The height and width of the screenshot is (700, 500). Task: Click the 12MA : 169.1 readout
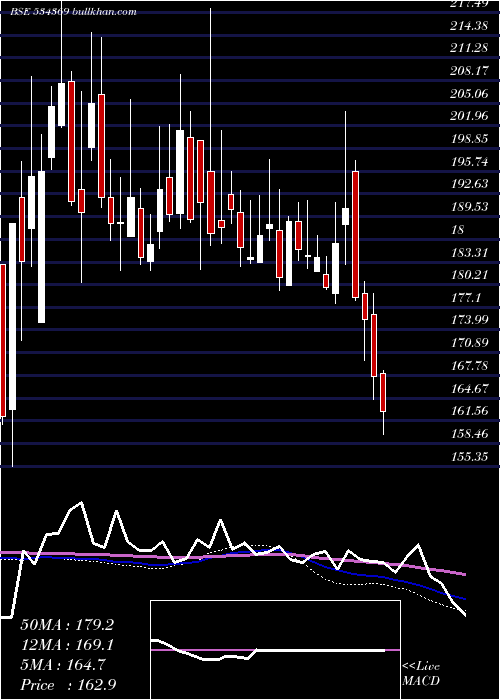[x=67, y=645]
